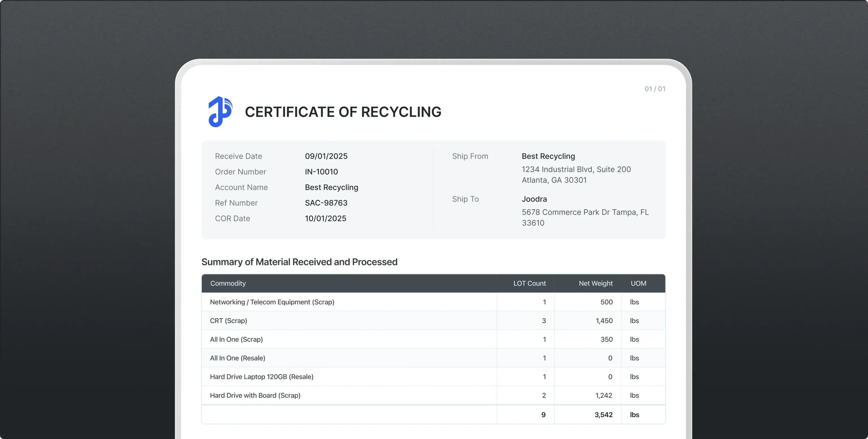The height and width of the screenshot is (439, 868).
Task: Select Hard Drive Laptop 120GB (Resale) row
Action: 433,377
